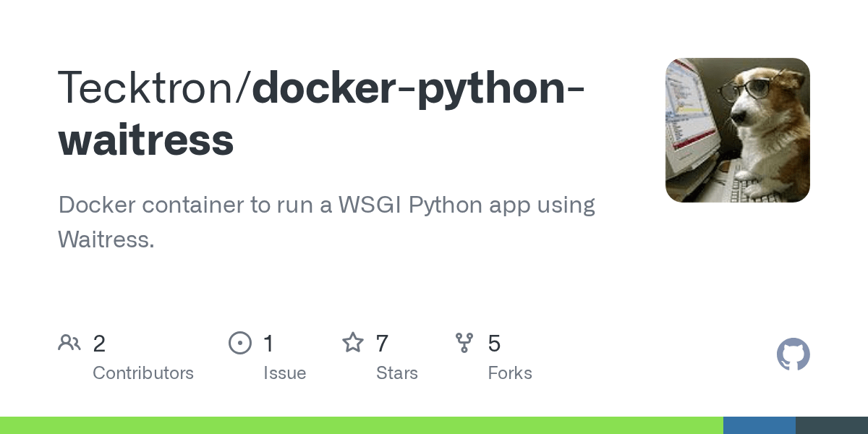The image size is (868, 434).
Task: Click the star icon next to Stars
Action: pyautogui.click(x=354, y=343)
